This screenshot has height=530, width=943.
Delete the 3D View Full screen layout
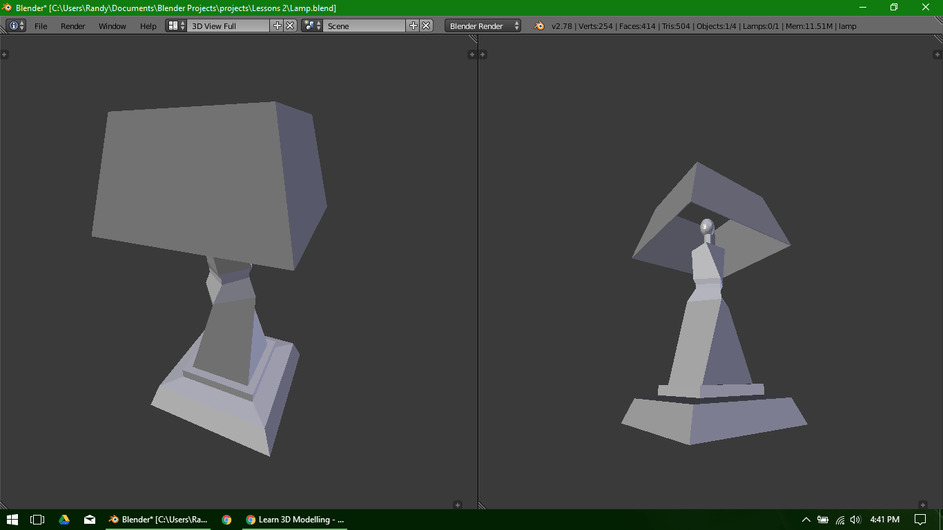pyautogui.click(x=291, y=26)
